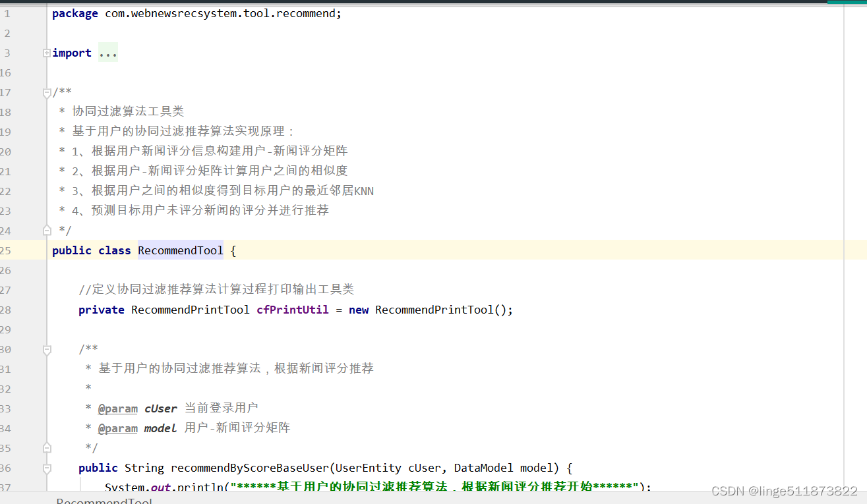Click comment //定义协同过滤推荐算法计算过程

(x=216, y=289)
